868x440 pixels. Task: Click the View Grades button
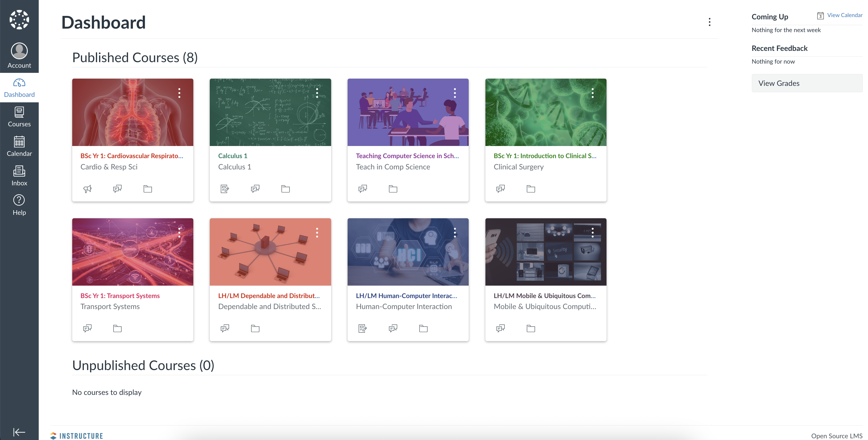coord(807,83)
